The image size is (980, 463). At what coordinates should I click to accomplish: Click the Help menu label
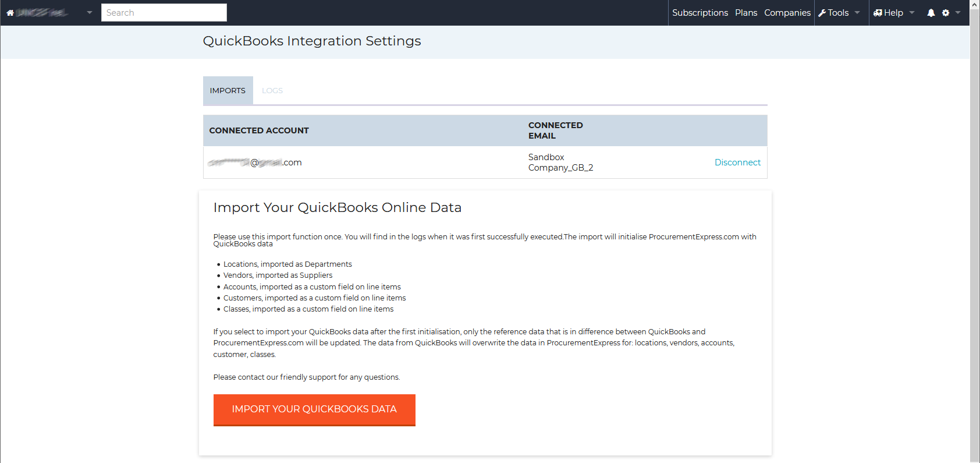(893, 13)
